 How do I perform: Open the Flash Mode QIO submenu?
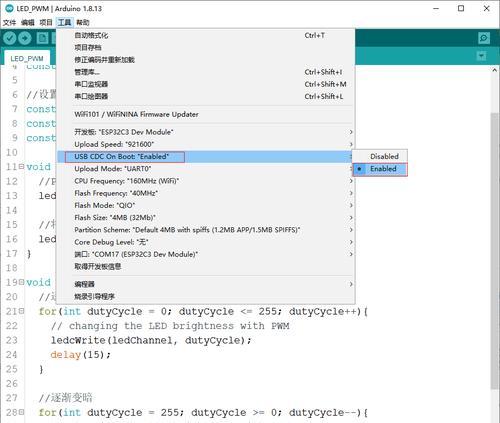205,205
